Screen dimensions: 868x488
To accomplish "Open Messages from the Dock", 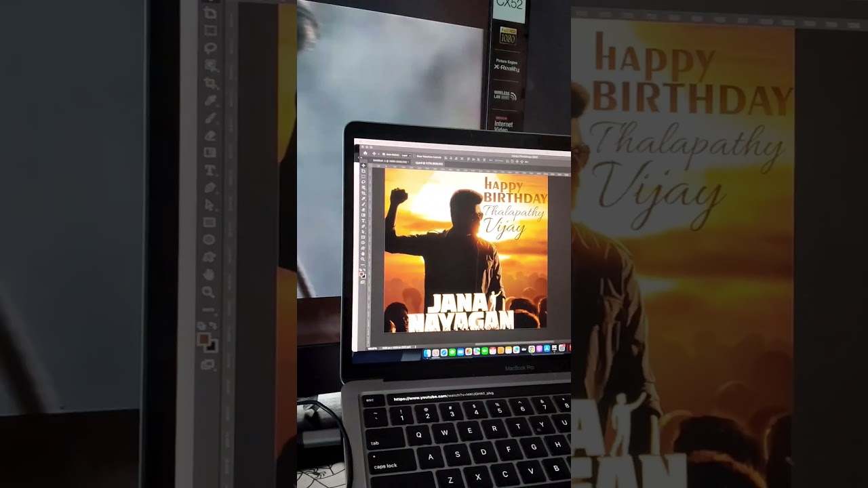I will pyautogui.click(x=452, y=352).
